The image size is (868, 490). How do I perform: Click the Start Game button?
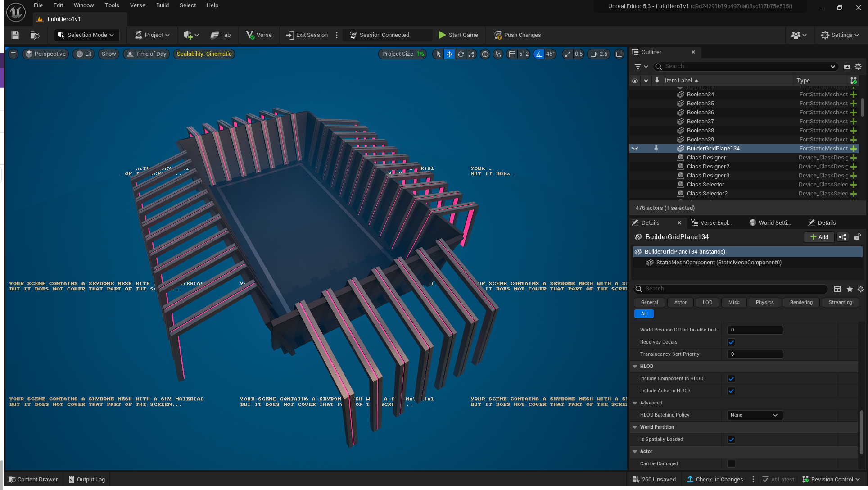pos(458,35)
